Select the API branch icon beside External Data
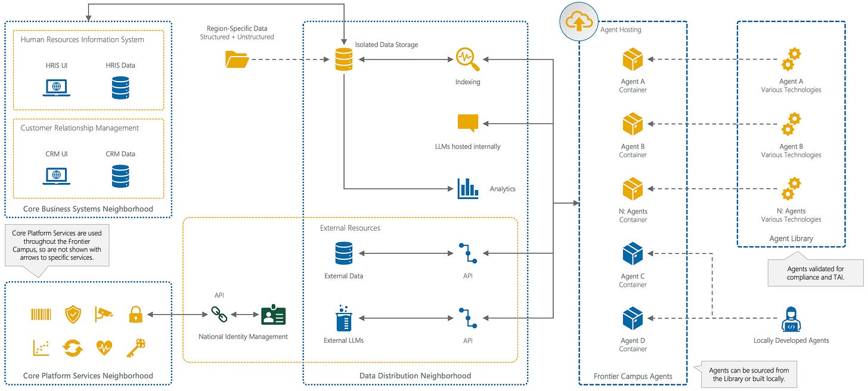The width and height of the screenshot is (868, 391). coord(467,253)
